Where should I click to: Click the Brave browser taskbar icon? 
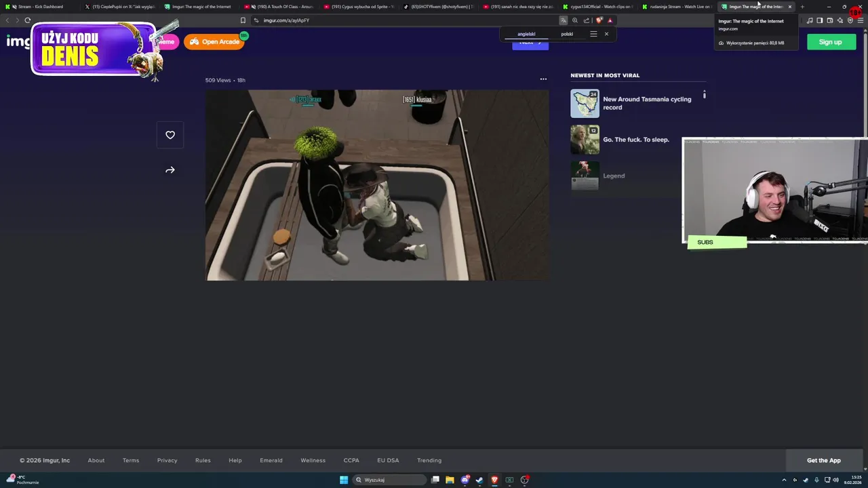tap(494, 480)
